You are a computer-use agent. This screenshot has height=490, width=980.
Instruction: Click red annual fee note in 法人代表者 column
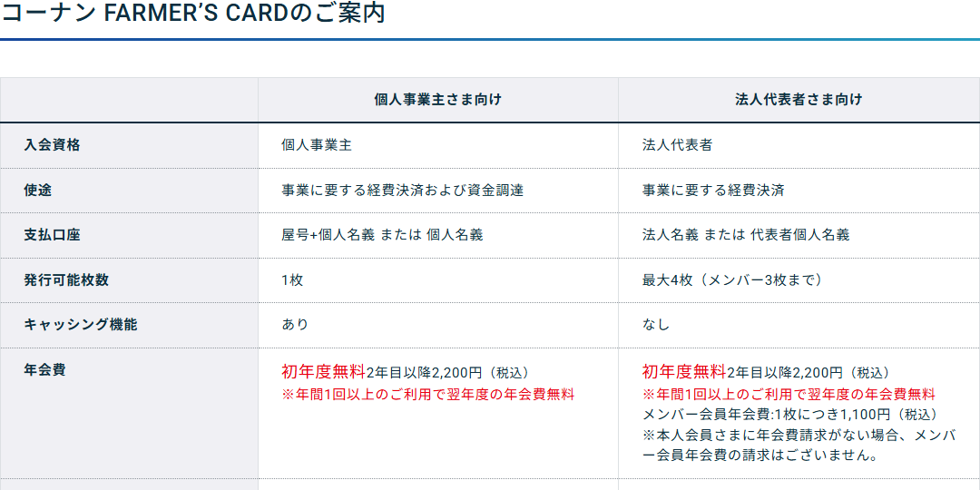coord(789,395)
